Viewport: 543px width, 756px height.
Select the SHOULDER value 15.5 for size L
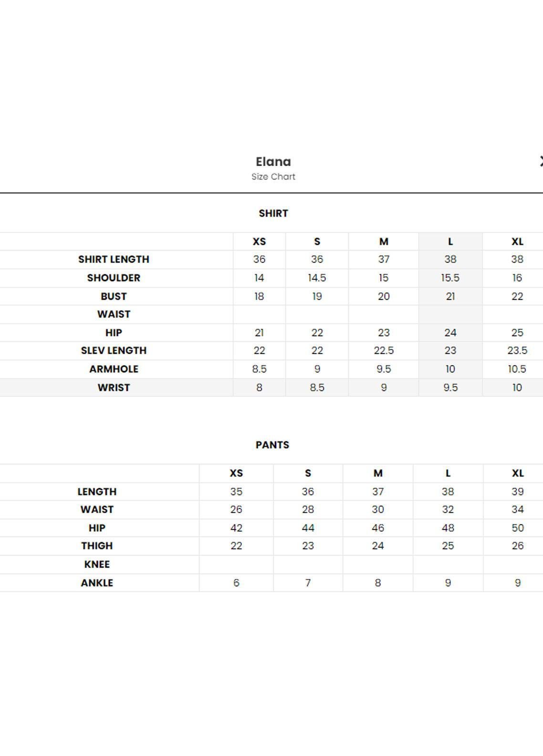point(450,278)
